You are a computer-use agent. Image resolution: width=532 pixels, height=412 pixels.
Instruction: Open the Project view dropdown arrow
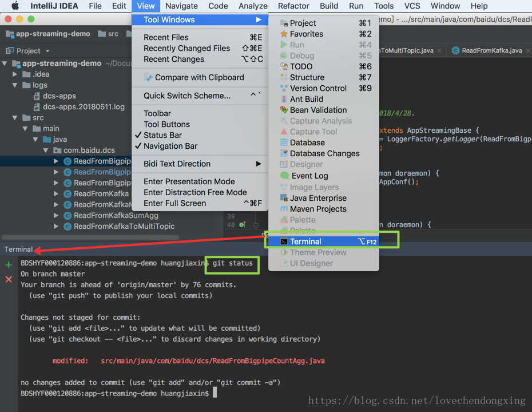click(47, 51)
